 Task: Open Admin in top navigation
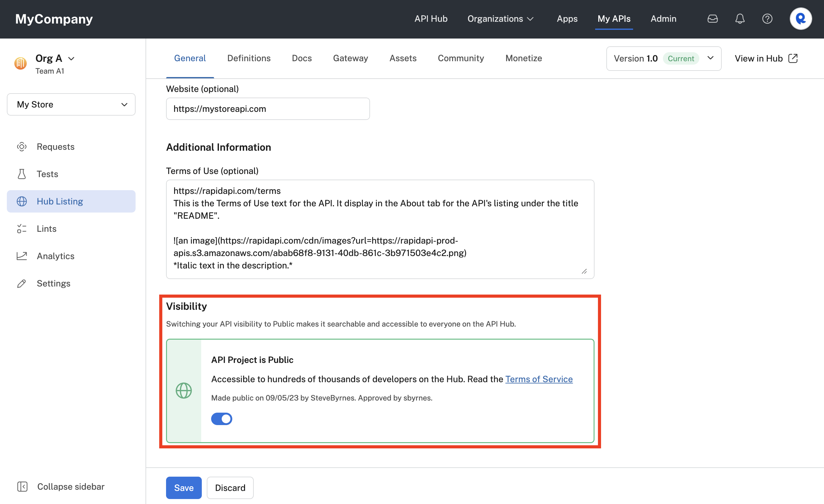point(664,19)
